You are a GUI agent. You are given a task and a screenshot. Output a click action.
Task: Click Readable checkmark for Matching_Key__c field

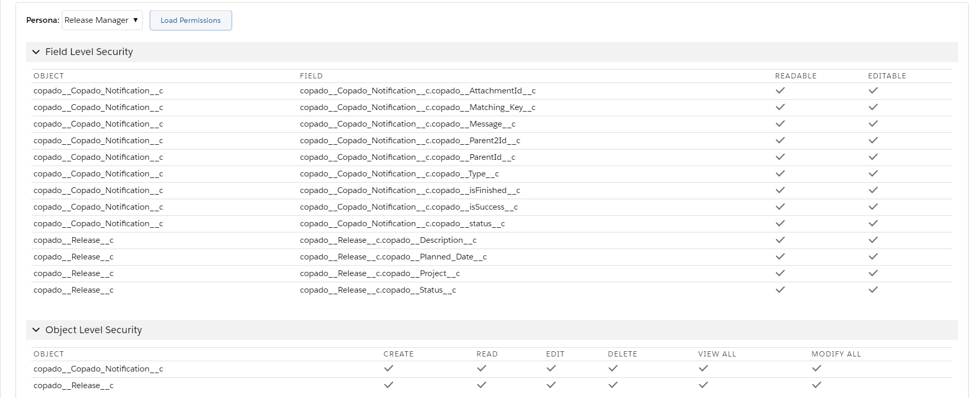pos(780,107)
